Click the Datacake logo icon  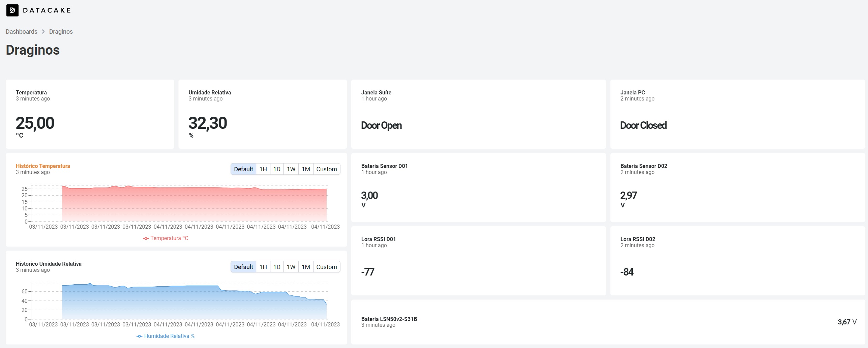coord(12,10)
